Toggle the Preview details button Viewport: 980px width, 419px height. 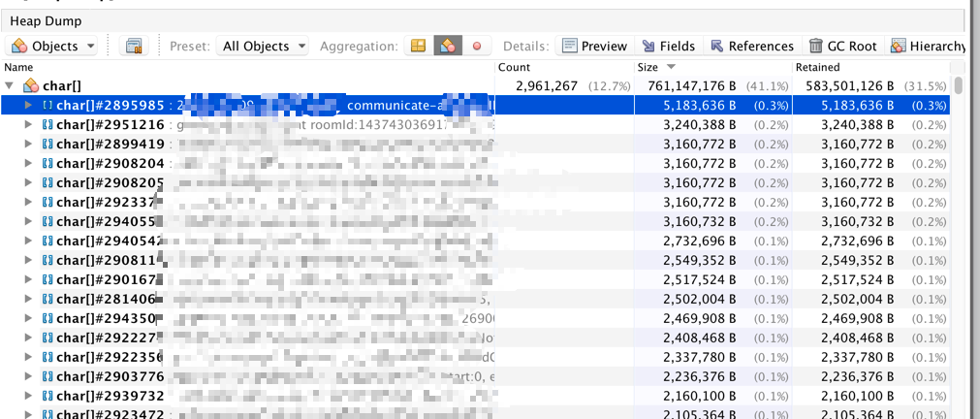click(x=594, y=46)
